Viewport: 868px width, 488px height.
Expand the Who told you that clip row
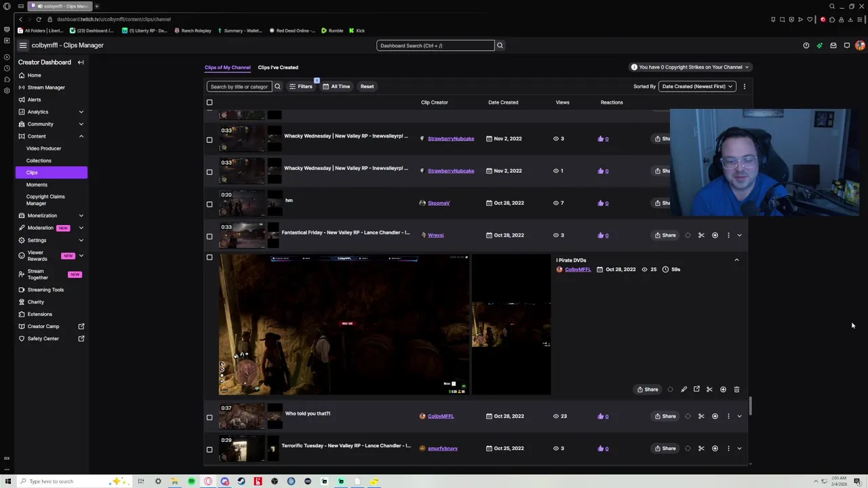[739, 416]
